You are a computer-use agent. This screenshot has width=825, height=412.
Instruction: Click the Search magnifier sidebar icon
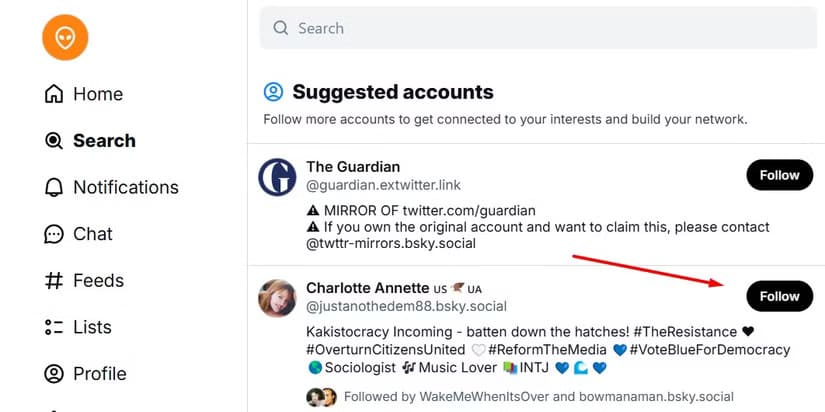(54, 140)
